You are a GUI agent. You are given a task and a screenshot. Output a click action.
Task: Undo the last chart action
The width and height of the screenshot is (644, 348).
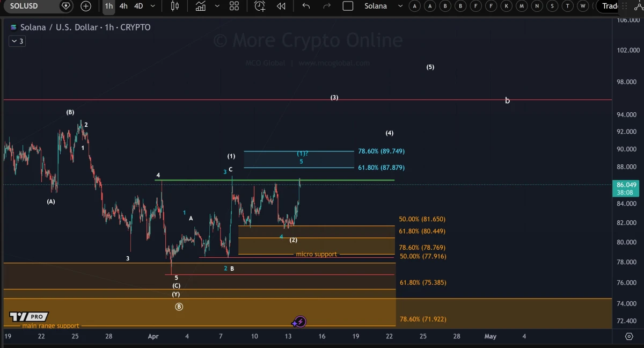pos(306,6)
